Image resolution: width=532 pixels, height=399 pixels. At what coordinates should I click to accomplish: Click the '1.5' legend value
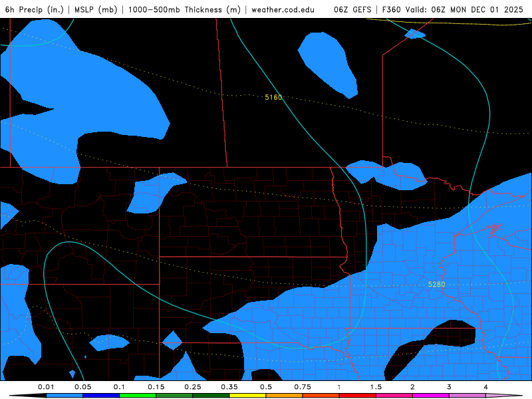point(376,387)
